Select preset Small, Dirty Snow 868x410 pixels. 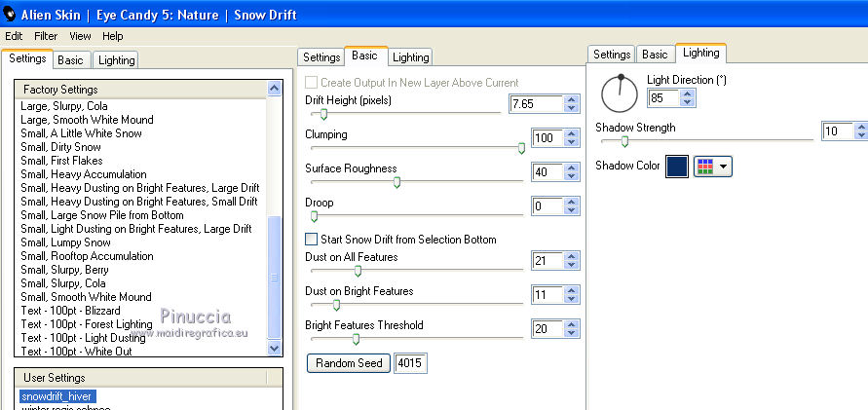(x=61, y=147)
